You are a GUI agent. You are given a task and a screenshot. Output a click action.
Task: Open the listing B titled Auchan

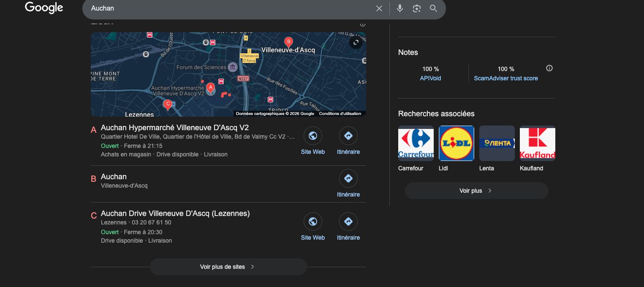coord(114,177)
